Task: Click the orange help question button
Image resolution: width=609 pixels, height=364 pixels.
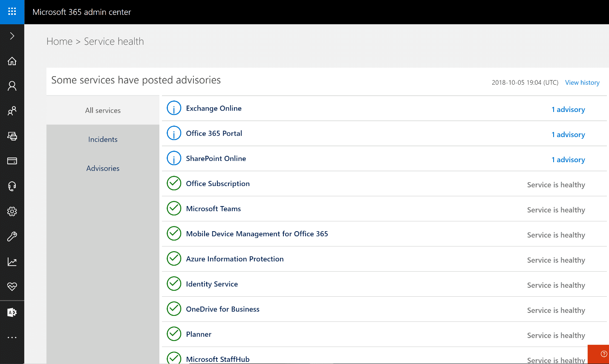Action: (603, 354)
